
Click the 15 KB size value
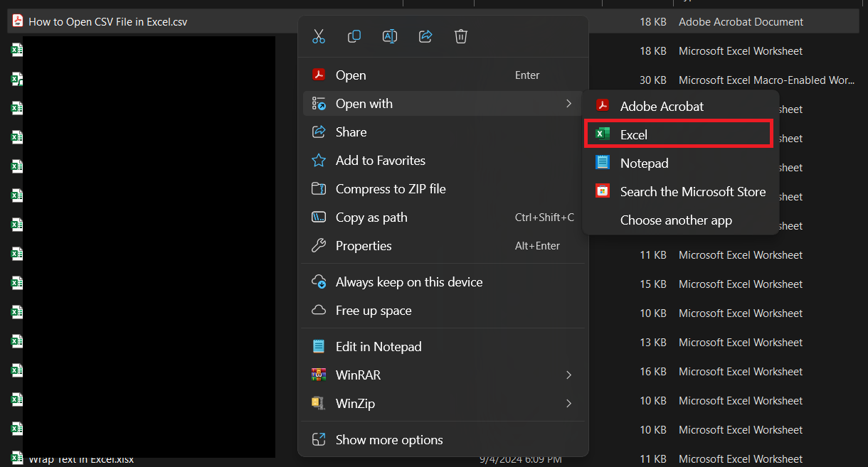click(652, 284)
